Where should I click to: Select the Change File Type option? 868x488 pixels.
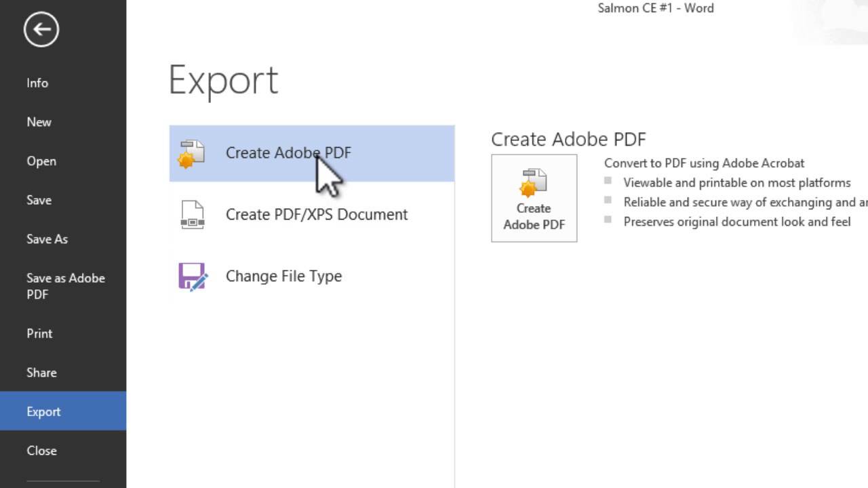click(x=312, y=277)
